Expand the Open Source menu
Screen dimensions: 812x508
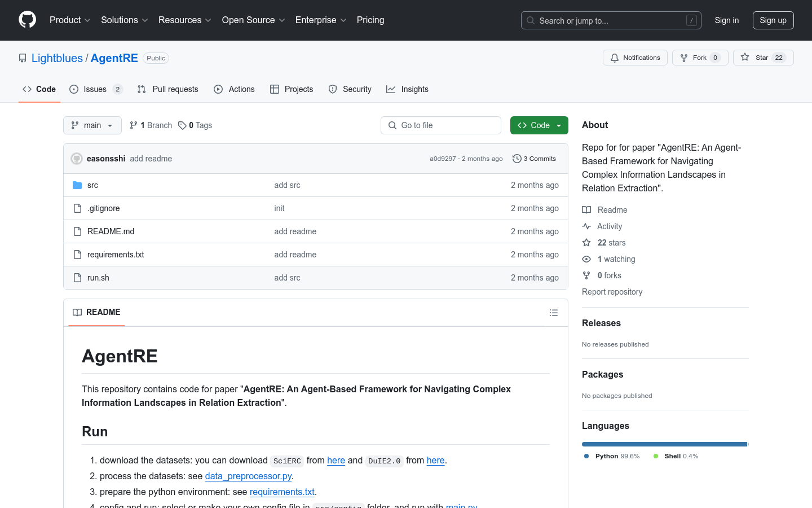(254, 20)
